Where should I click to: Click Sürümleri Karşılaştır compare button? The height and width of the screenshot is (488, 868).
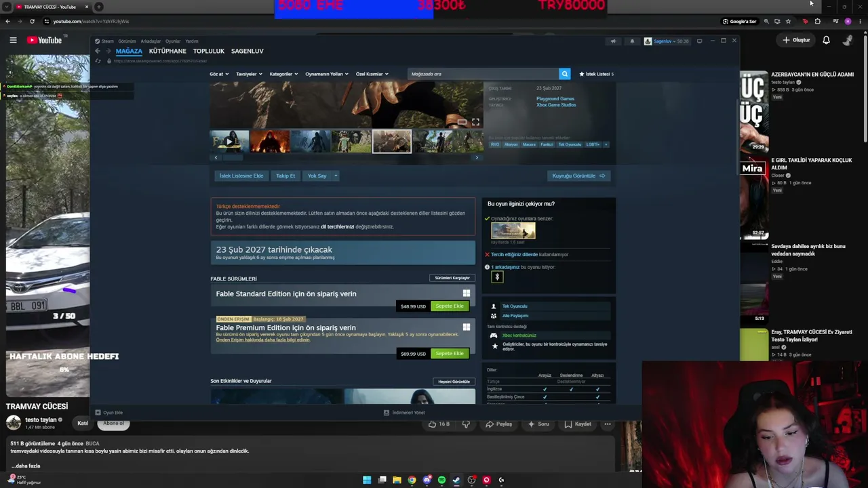[452, 278]
